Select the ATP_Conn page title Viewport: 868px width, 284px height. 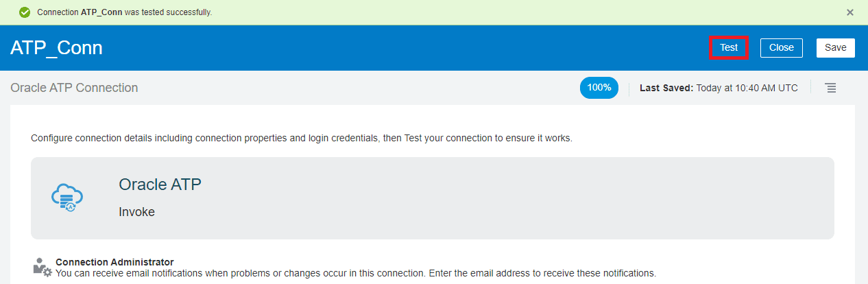click(x=56, y=48)
